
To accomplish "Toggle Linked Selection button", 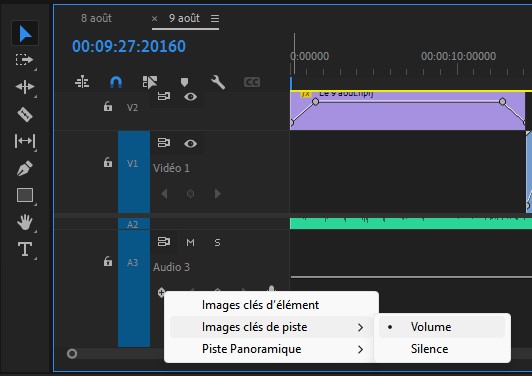I will (150, 82).
